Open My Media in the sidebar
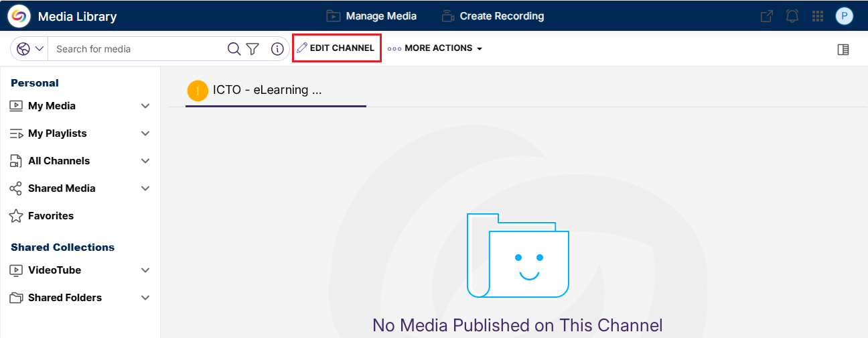Image resolution: width=868 pixels, height=338 pixels. pos(52,106)
